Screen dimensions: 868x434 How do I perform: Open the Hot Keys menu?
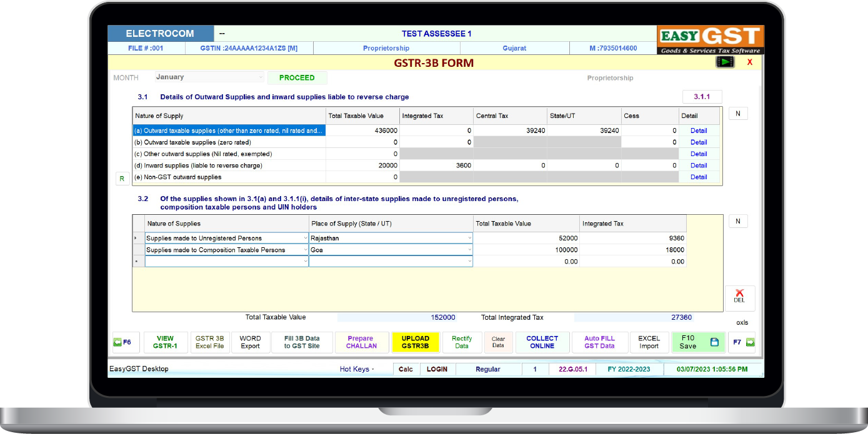[356, 369]
